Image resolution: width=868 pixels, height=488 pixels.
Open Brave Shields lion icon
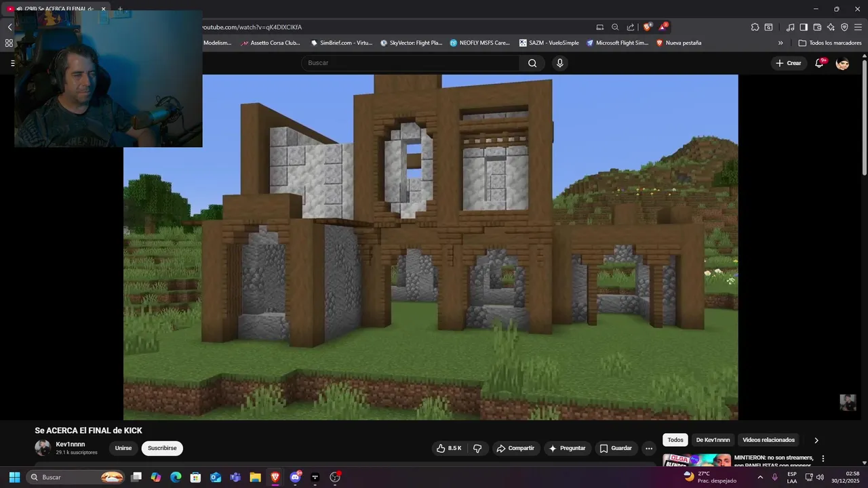pos(647,27)
